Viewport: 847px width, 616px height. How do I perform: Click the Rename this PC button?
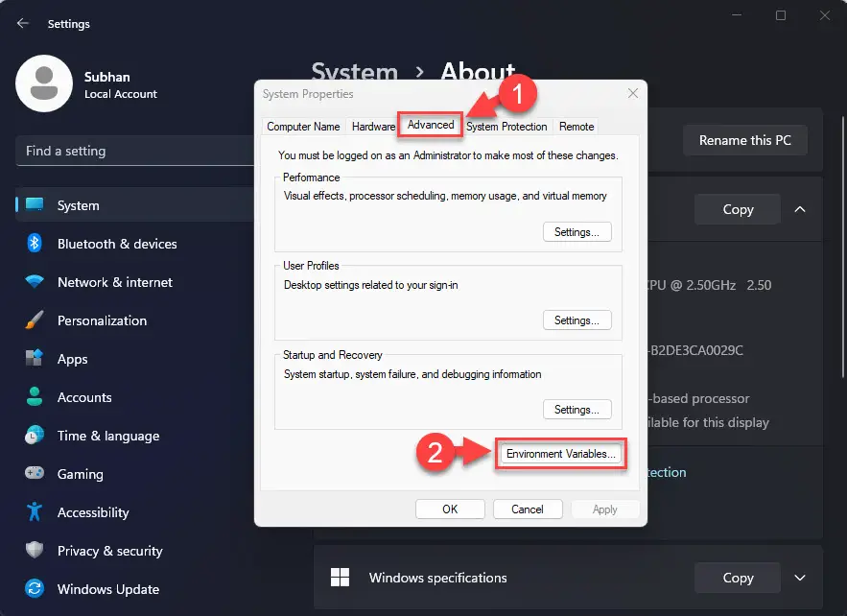pyautogui.click(x=745, y=140)
